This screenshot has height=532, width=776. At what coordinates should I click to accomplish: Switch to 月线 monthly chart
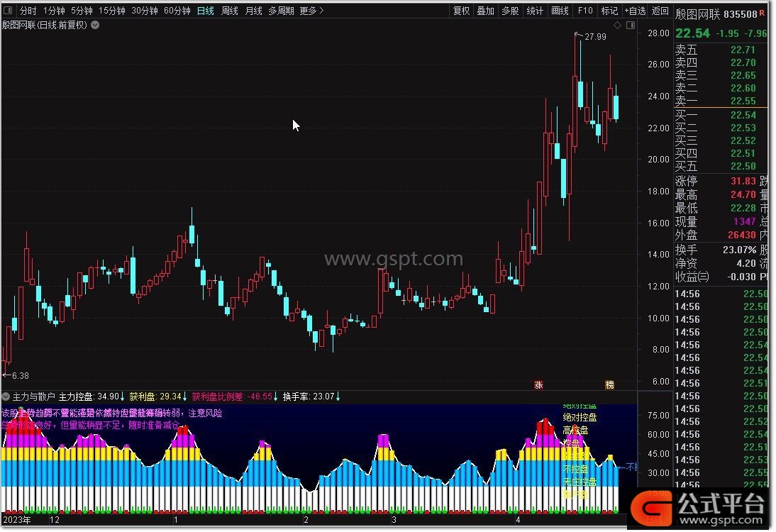click(x=254, y=11)
